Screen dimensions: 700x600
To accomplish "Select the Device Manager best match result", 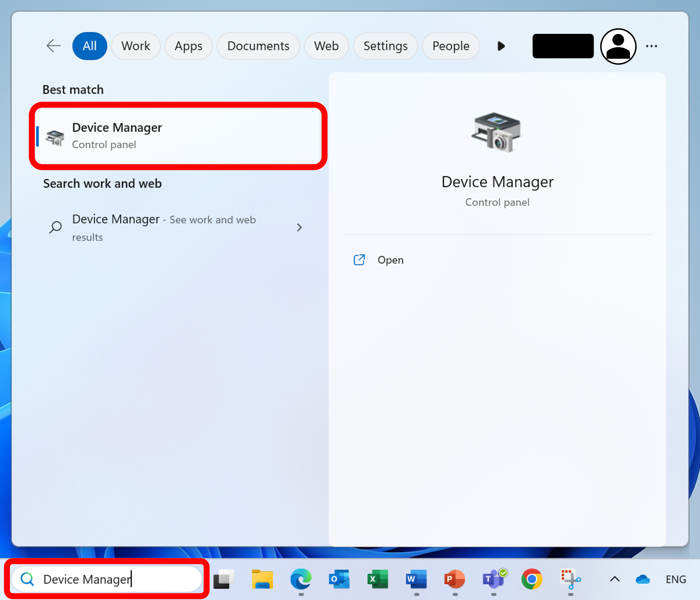I will 178,136.
